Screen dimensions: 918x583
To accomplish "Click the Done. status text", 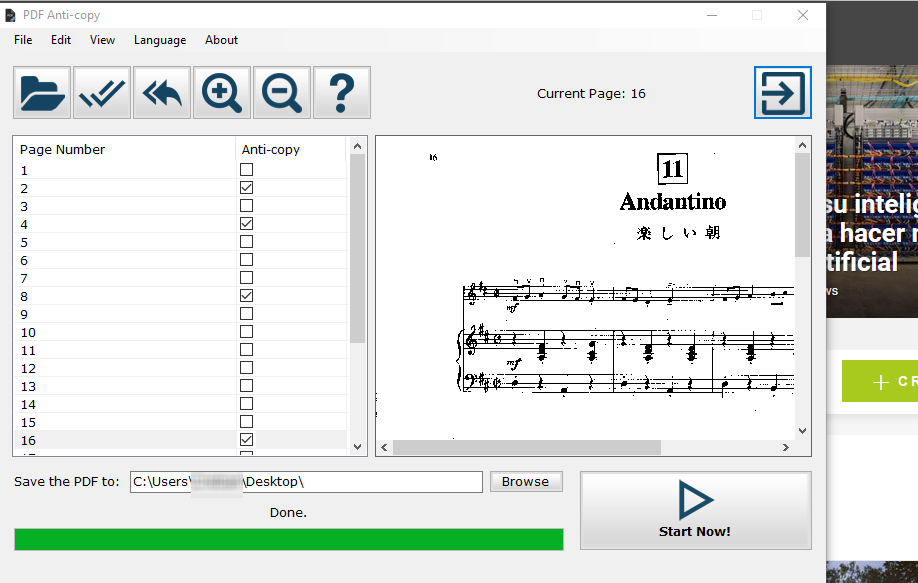I will (x=288, y=513).
